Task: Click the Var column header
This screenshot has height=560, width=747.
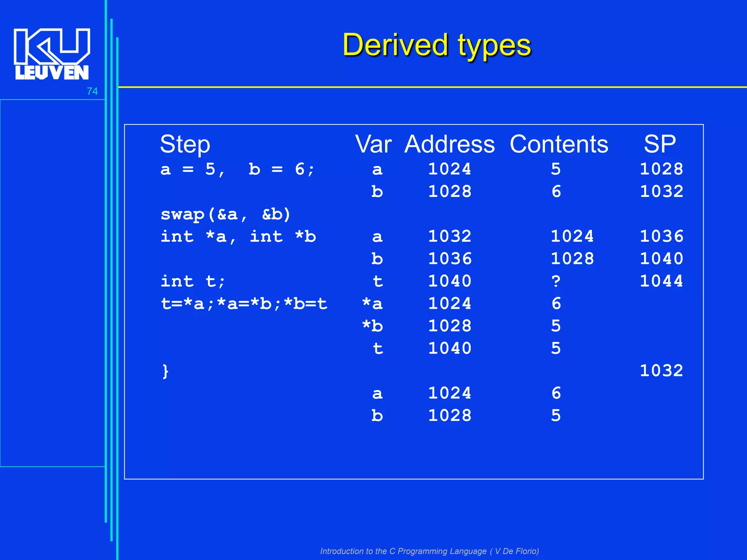Action: pos(373,144)
